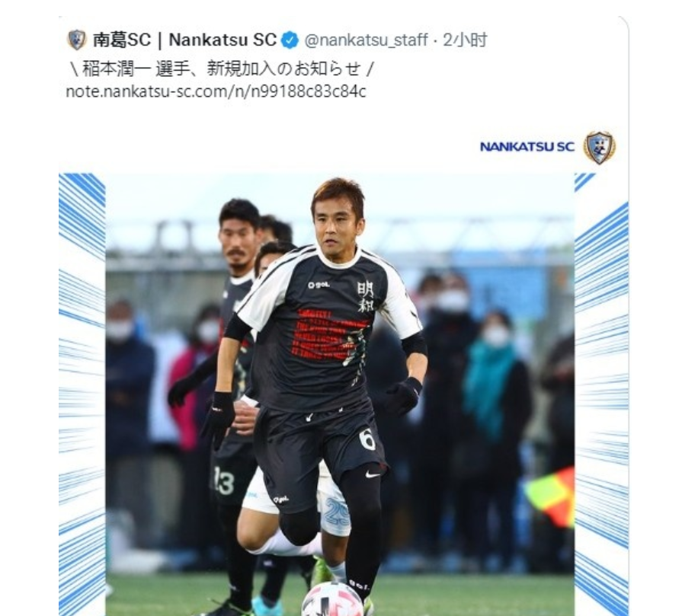Click the gol. logo on the jersey chest
This screenshot has height=616, width=682.
coord(319,286)
